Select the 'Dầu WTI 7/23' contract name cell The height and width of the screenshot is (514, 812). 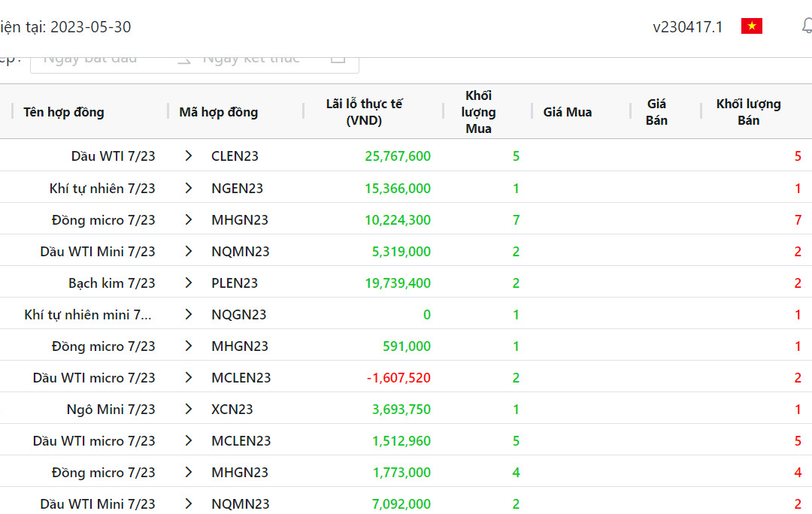pyautogui.click(x=113, y=156)
